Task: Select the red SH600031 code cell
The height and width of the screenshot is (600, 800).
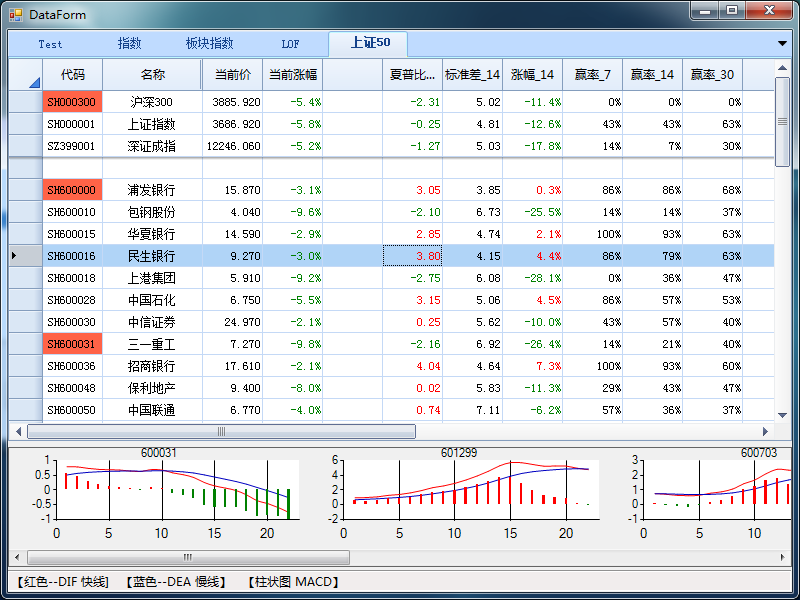Action: 73,344
